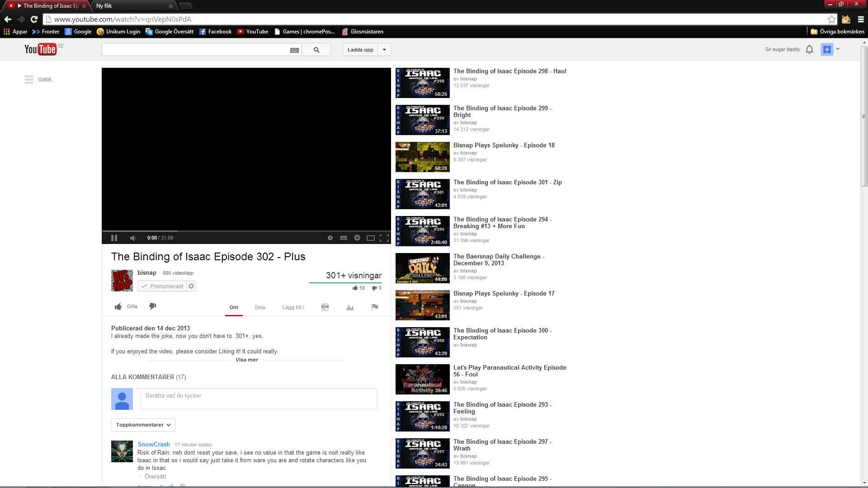868x488 pixels.
Task: Click the search magnifier button
Action: click(x=316, y=50)
